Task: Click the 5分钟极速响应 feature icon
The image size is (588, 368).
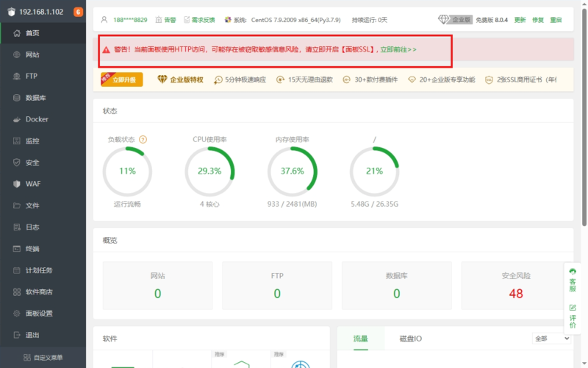Action: tap(218, 80)
